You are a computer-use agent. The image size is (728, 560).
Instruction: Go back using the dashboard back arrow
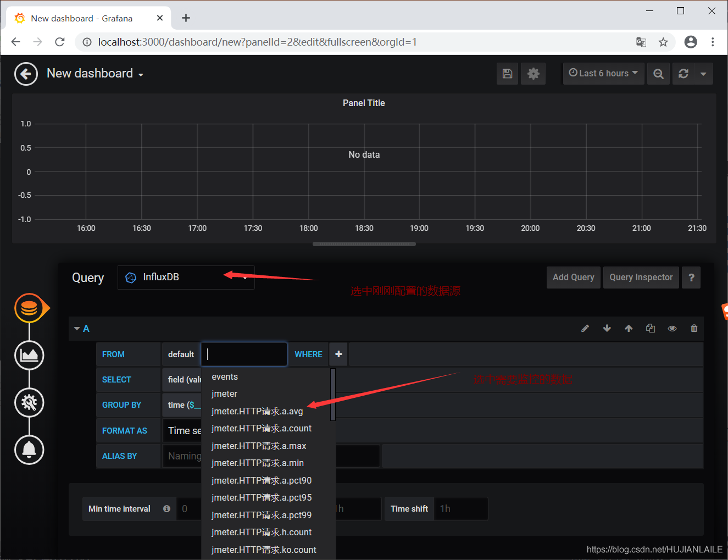point(26,74)
